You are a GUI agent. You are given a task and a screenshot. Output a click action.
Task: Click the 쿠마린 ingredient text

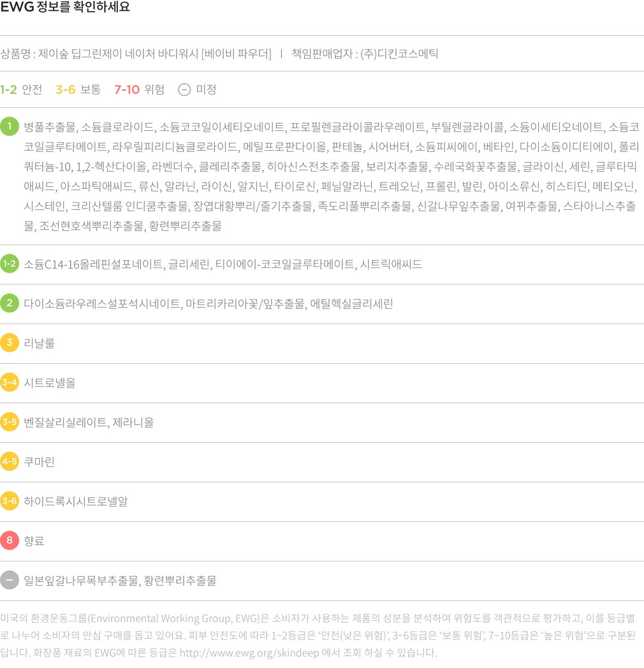[39, 462]
